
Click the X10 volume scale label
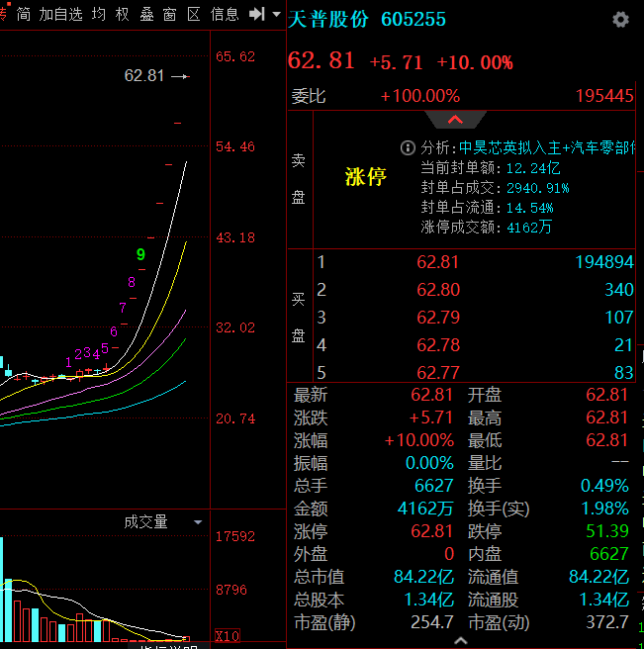228,636
